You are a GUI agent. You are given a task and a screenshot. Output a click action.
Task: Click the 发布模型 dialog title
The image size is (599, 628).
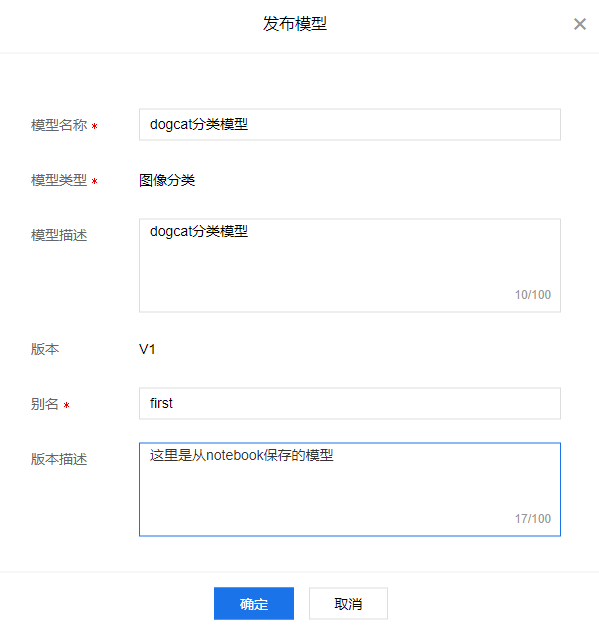295,24
